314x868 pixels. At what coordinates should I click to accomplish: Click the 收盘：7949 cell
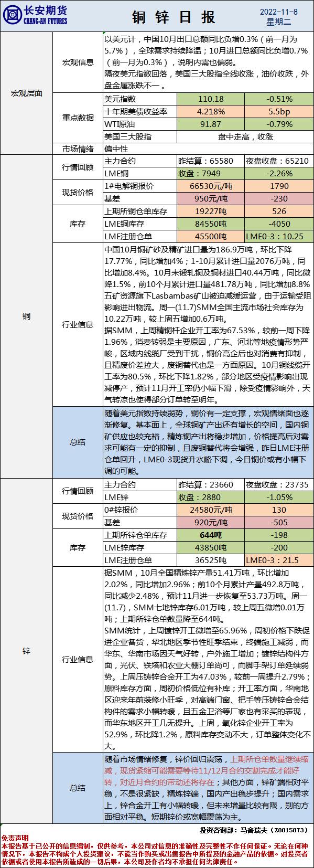click(x=211, y=173)
